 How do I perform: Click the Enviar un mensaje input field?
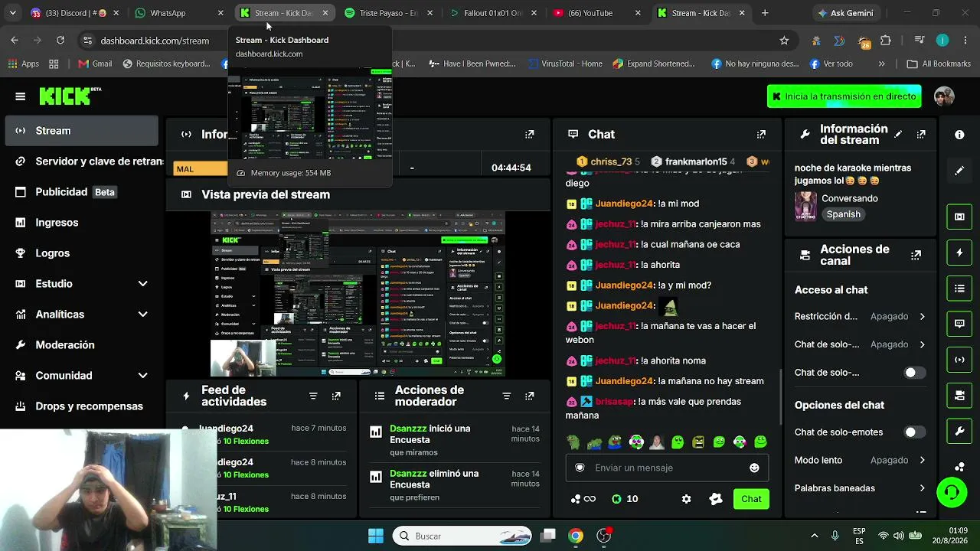[x=667, y=468]
